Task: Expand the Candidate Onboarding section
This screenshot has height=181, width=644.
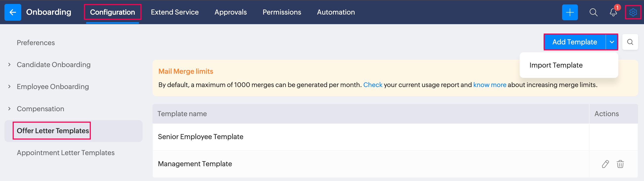Action: tap(10, 65)
